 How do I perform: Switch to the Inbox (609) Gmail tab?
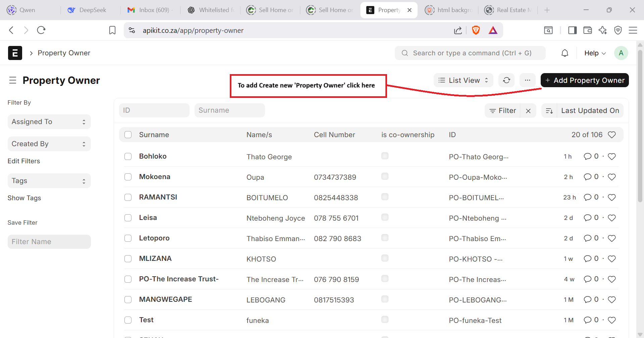[150, 10]
